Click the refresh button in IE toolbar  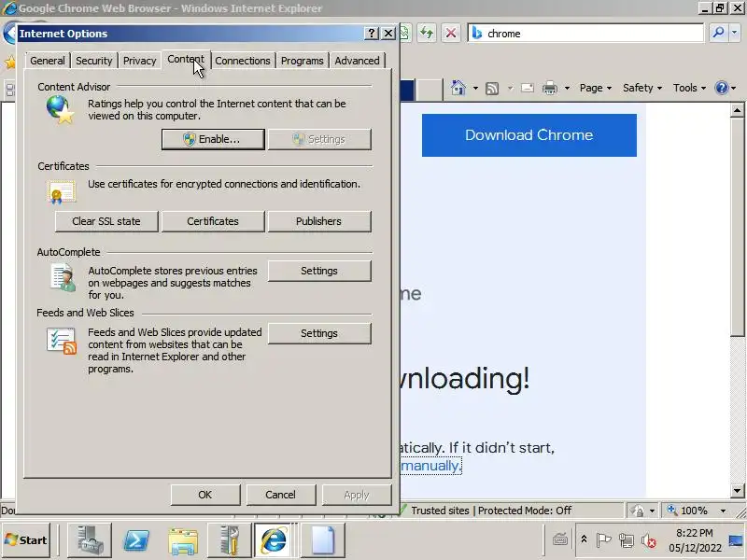tap(427, 33)
